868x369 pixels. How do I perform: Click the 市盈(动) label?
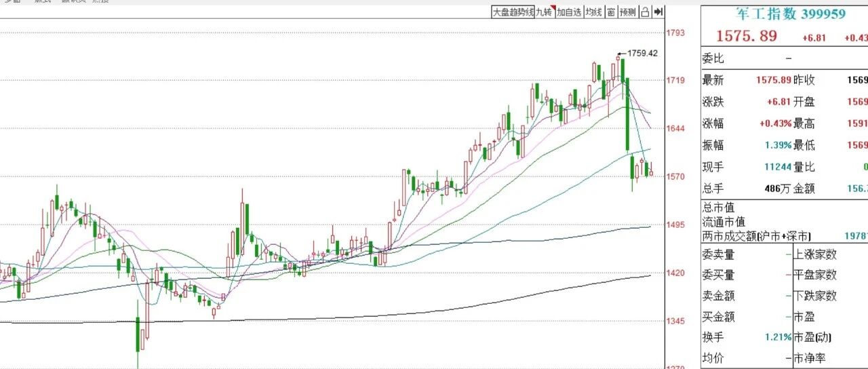812,337
